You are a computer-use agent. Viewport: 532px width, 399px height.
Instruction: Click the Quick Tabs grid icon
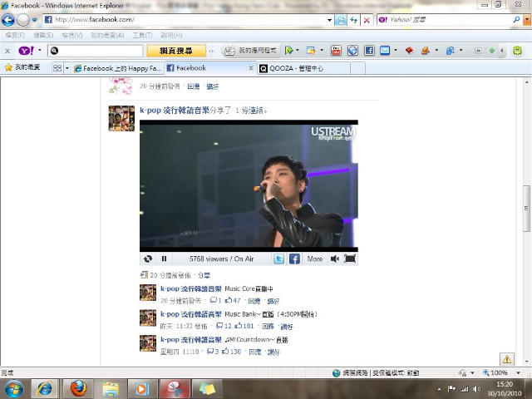pyautogui.click(x=57, y=68)
